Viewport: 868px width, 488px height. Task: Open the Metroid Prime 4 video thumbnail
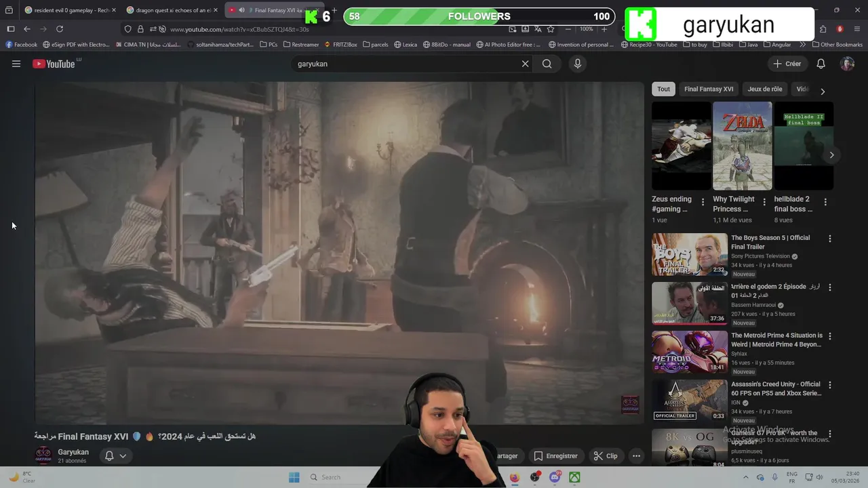[x=690, y=352]
